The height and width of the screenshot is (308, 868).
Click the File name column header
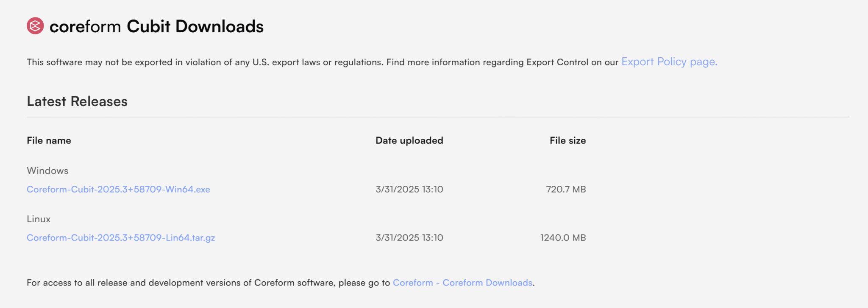pyautogui.click(x=49, y=140)
